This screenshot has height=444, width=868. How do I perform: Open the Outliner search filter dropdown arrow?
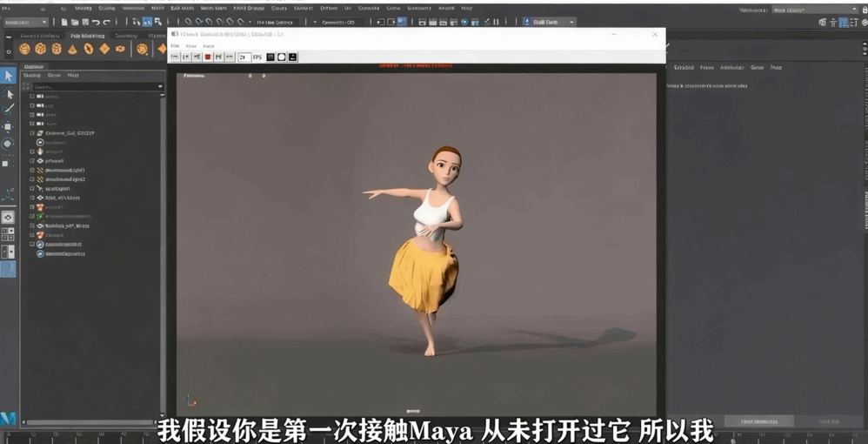[x=160, y=86]
